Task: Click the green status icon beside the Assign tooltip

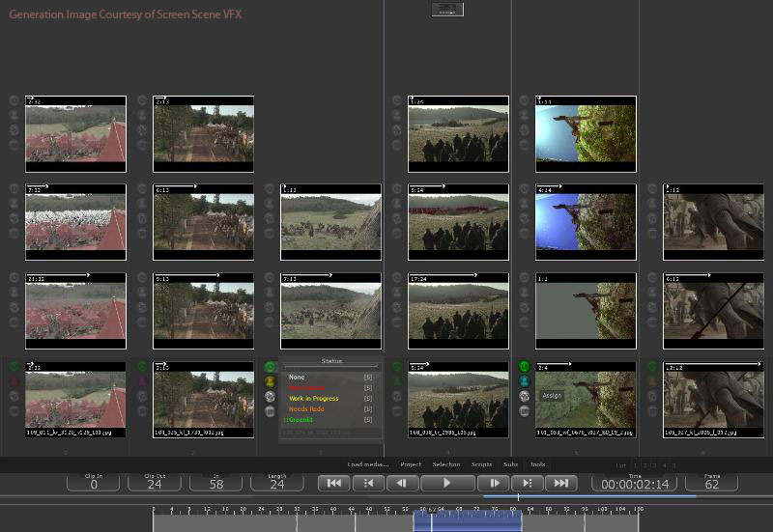Action: 525,367
